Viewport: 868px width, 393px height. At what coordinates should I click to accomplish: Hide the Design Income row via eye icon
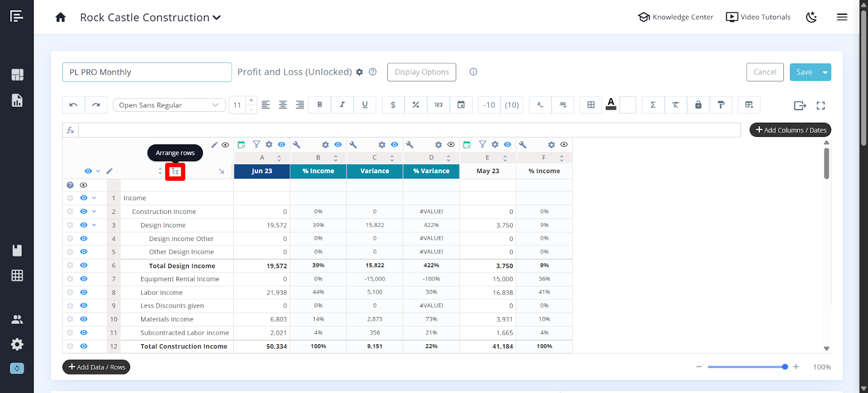coord(84,225)
